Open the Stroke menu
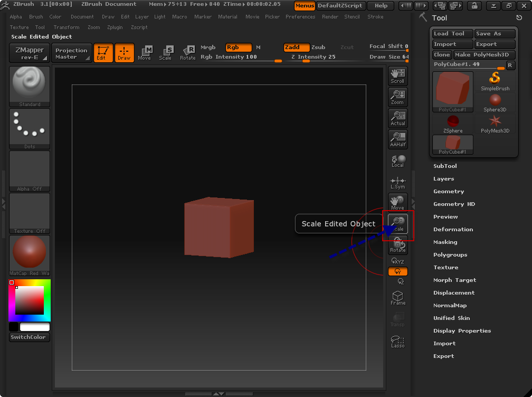 click(x=375, y=16)
